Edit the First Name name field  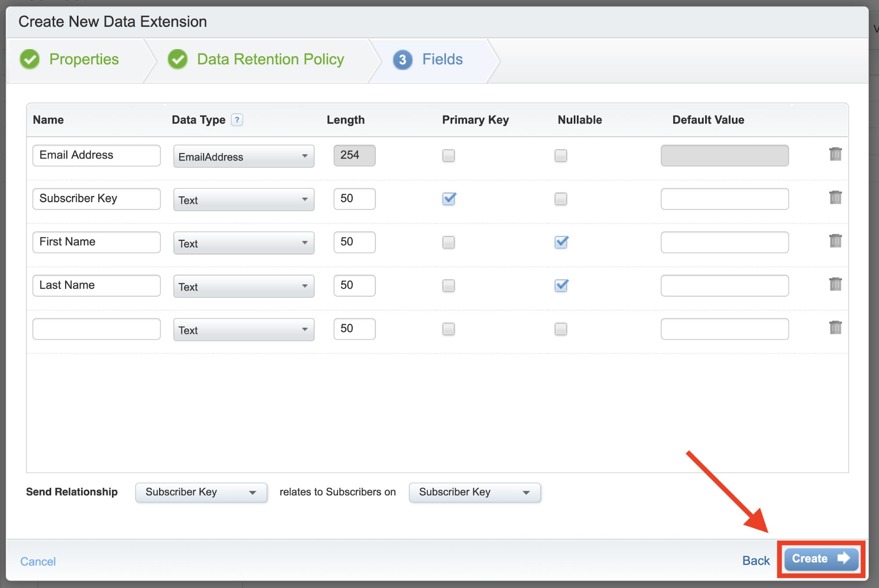(x=96, y=242)
